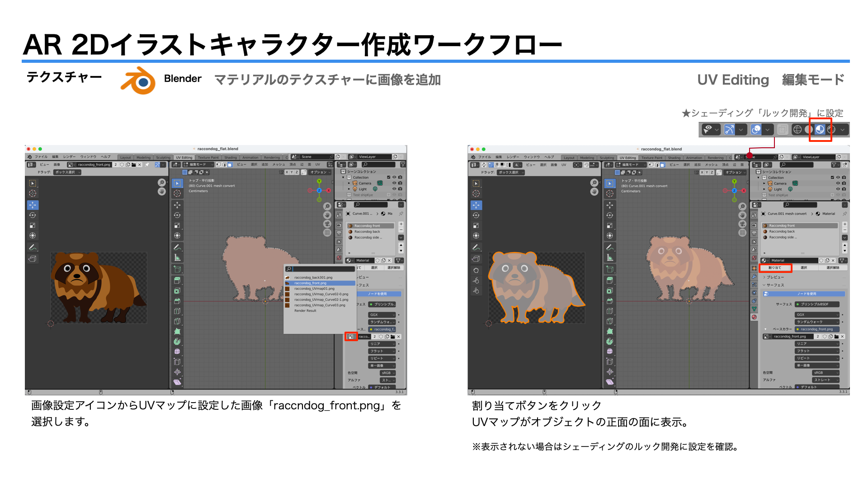Click the Measure tool in right screenshot's 3D viewport
Image resolution: width=868 pixels, height=488 pixels.
click(610, 258)
